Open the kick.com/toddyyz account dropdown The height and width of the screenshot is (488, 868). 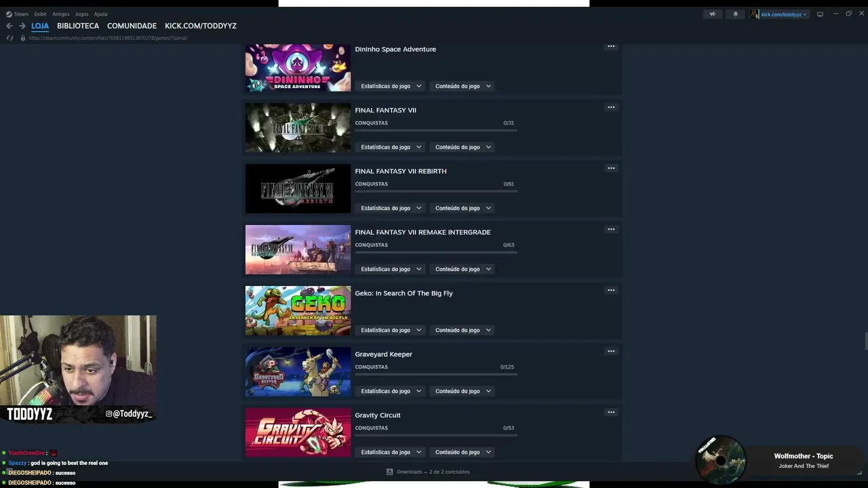[779, 14]
